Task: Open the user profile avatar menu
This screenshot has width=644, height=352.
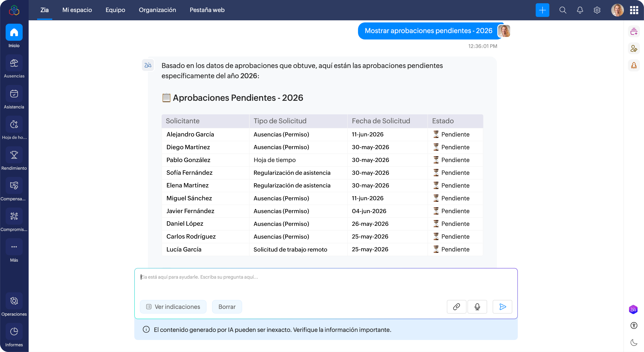Action: (617, 10)
